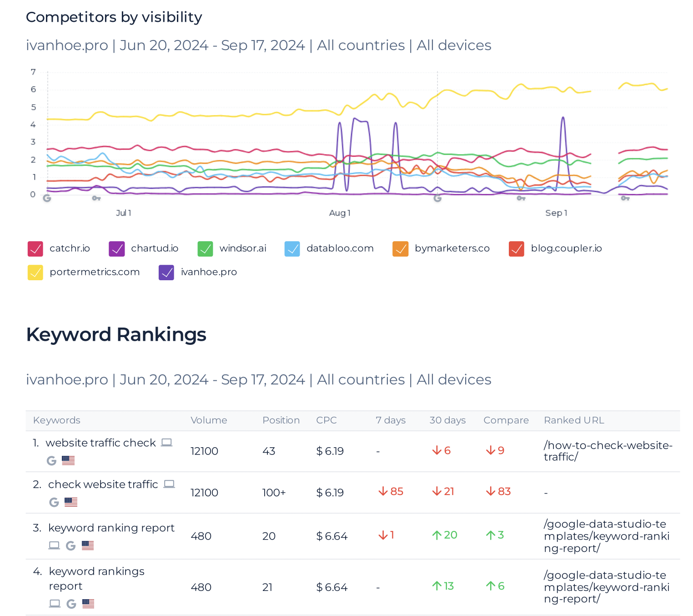Select the 'website traffic check' keyword

click(x=101, y=443)
